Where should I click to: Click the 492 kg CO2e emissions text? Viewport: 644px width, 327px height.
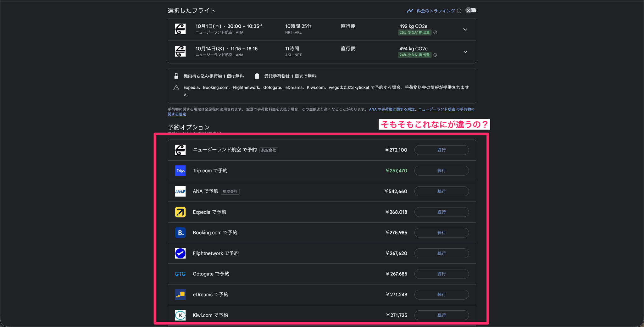[413, 26]
